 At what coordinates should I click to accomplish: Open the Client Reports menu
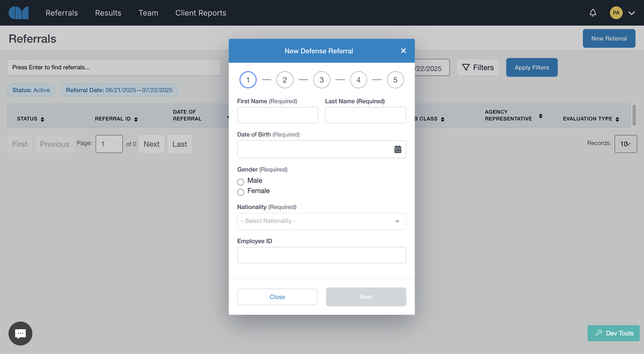point(201,13)
